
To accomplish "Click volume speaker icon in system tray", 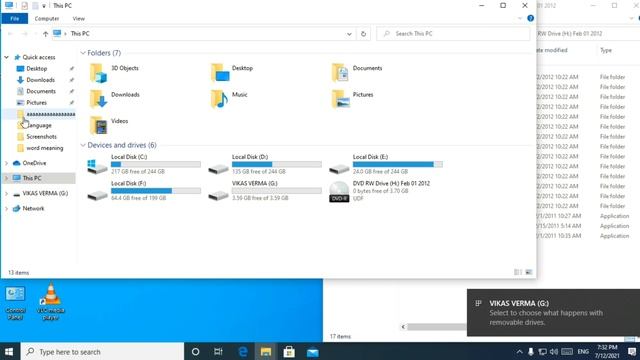I will 554,351.
